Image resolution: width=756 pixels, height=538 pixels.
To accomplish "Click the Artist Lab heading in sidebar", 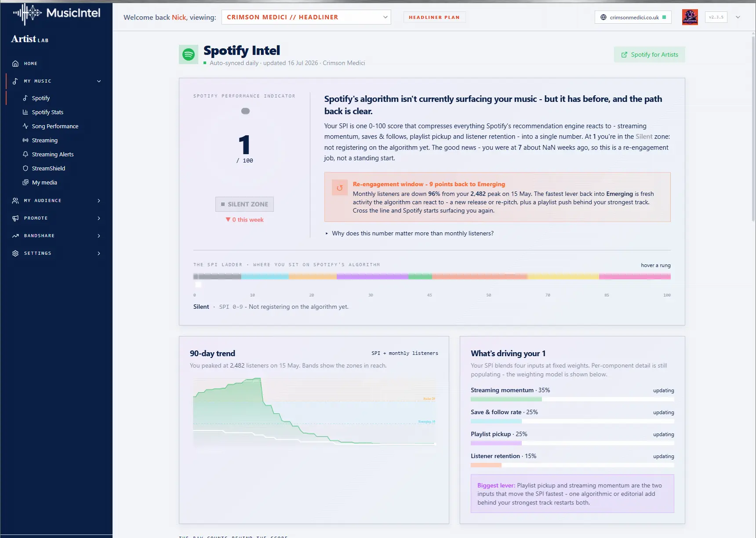I will pos(30,39).
